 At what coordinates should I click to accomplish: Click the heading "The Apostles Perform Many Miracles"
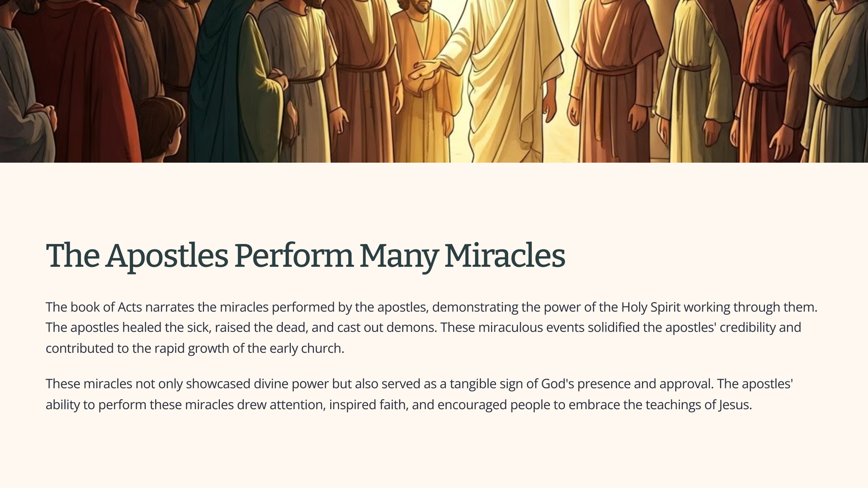(x=305, y=256)
